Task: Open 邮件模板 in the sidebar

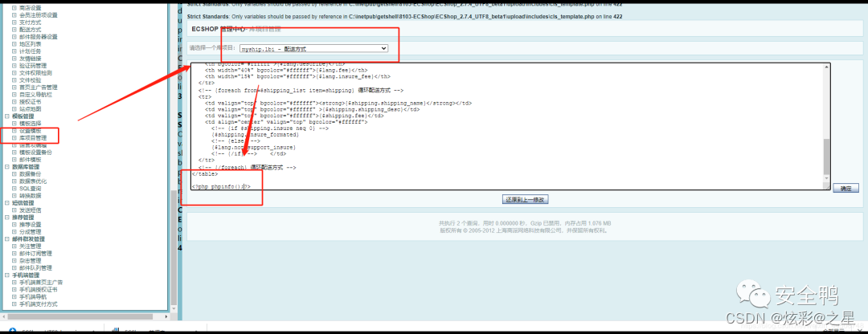Action: coord(30,159)
